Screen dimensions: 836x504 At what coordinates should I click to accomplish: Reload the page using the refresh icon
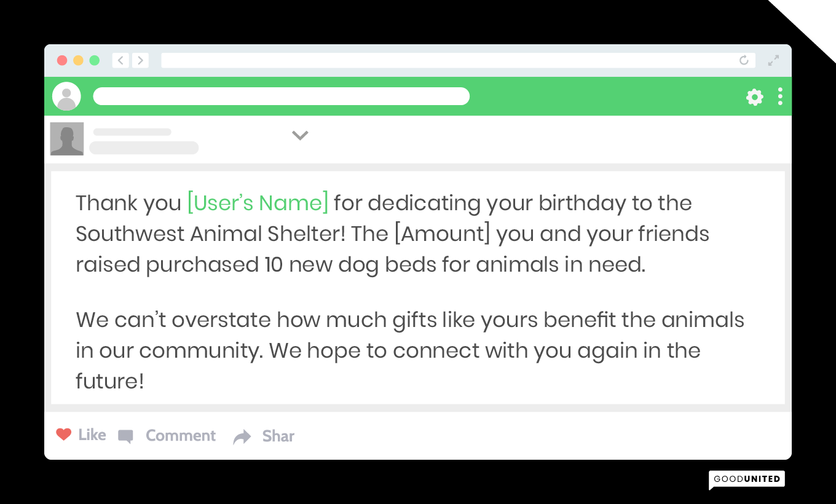tap(743, 60)
